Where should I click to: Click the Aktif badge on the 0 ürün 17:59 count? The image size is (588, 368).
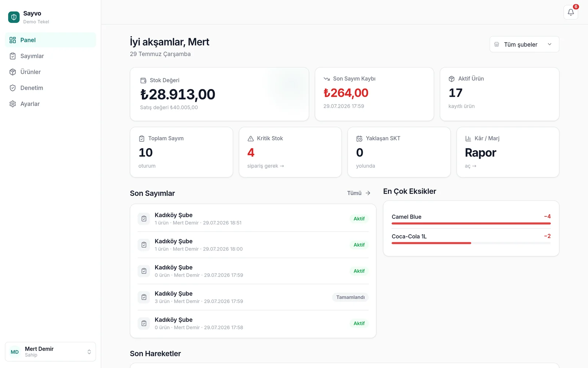coord(359,271)
